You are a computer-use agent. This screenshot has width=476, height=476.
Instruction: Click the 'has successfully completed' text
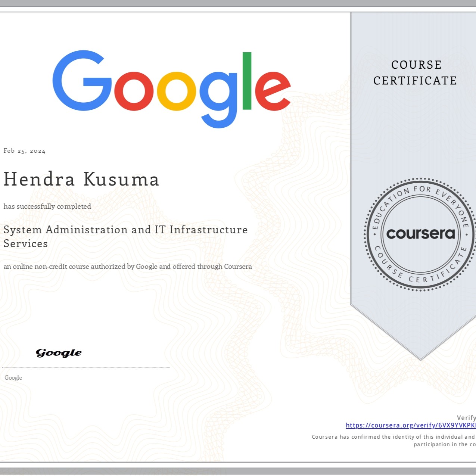pos(47,206)
